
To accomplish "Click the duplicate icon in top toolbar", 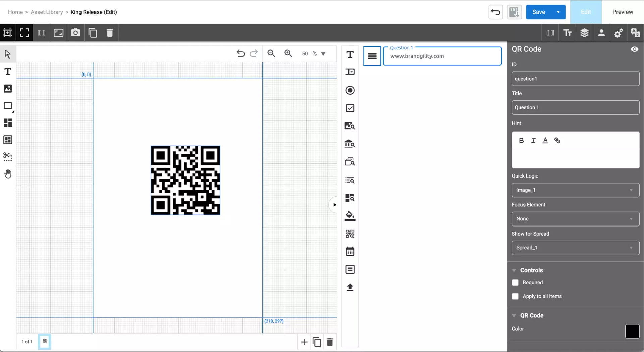I will tap(93, 33).
